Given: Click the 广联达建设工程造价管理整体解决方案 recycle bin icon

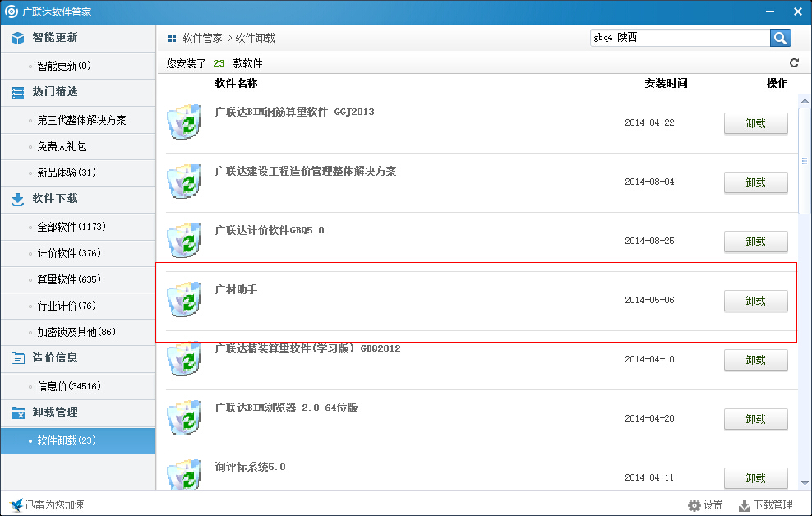Looking at the screenshot, I should (184, 181).
